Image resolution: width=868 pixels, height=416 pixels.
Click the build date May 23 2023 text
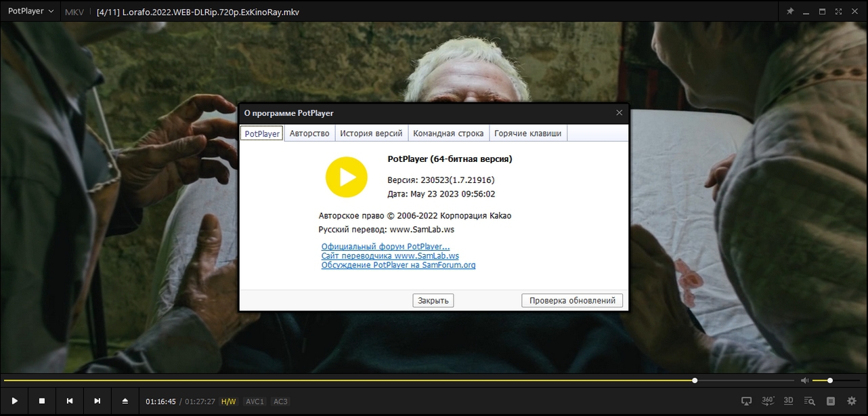click(441, 194)
